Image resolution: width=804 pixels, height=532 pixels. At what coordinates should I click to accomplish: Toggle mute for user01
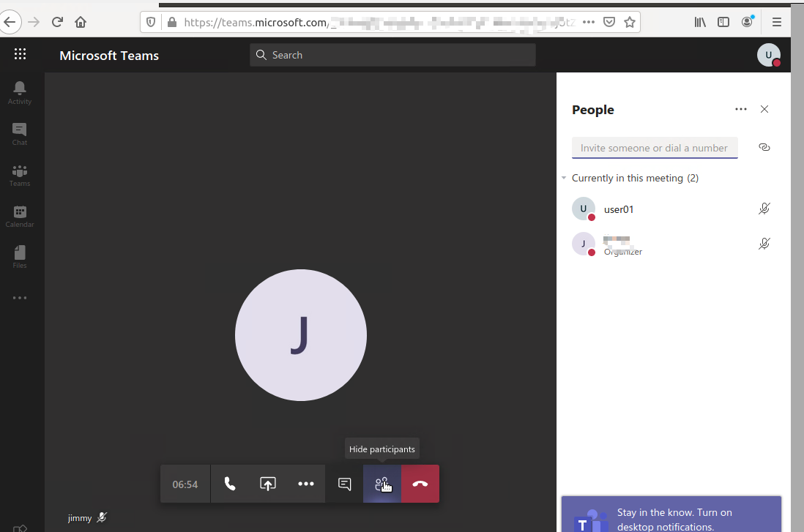(764, 208)
